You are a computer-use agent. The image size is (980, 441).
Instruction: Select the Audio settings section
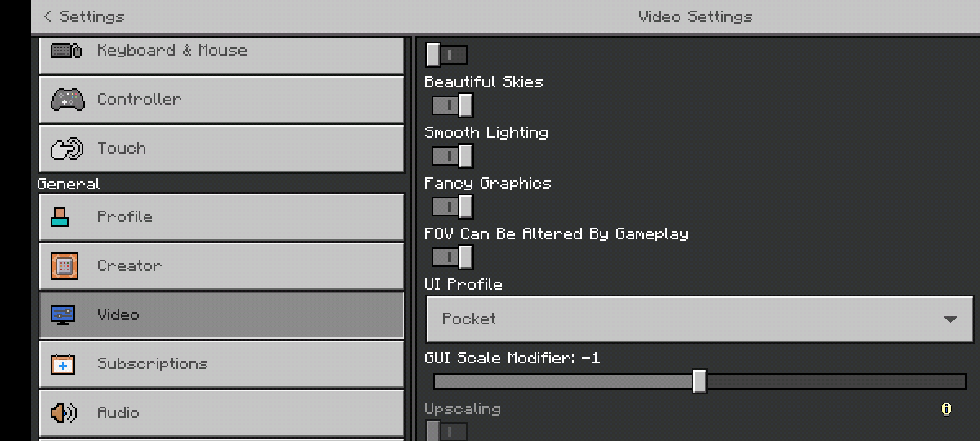click(221, 413)
